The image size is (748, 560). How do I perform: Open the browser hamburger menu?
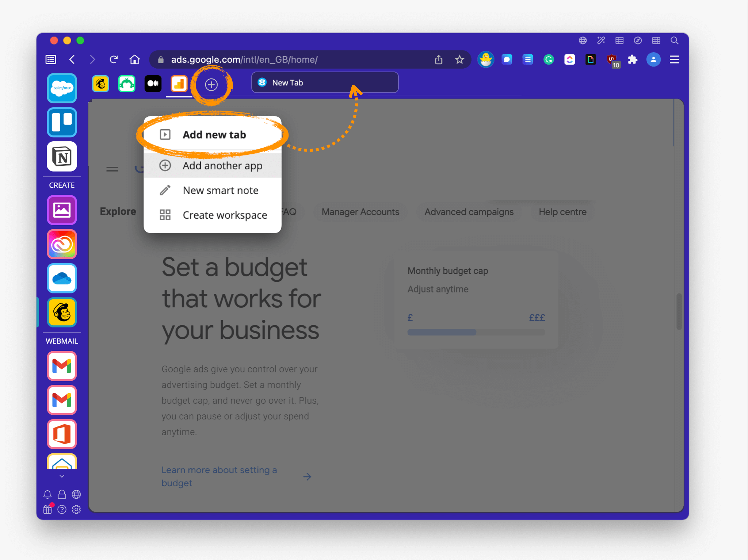[674, 60]
